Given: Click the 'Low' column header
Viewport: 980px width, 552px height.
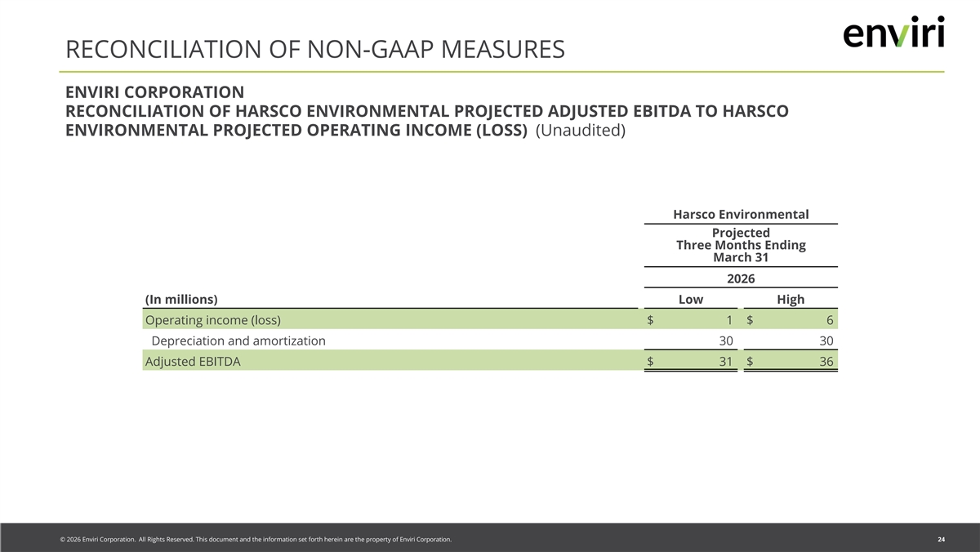Looking at the screenshot, I should (691, 299).
